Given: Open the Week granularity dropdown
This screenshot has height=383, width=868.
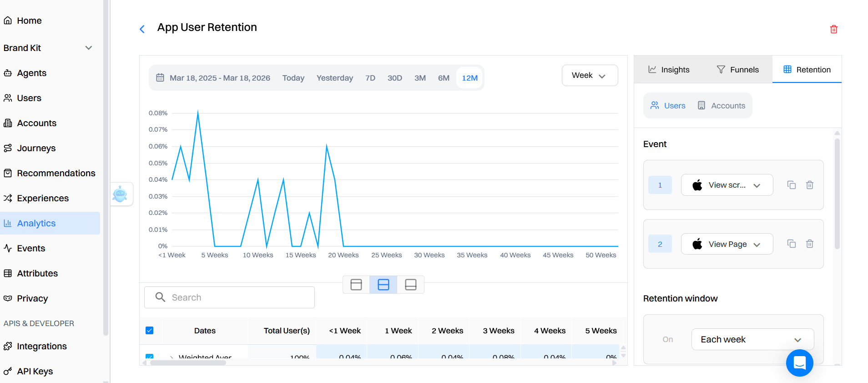Looking at the screenshot, I should point(590,75).
